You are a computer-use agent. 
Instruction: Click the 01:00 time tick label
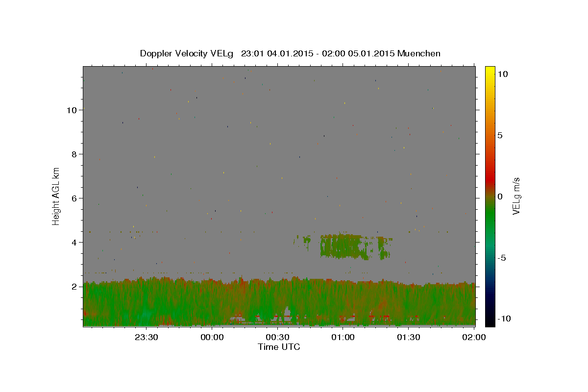[343, 337]
